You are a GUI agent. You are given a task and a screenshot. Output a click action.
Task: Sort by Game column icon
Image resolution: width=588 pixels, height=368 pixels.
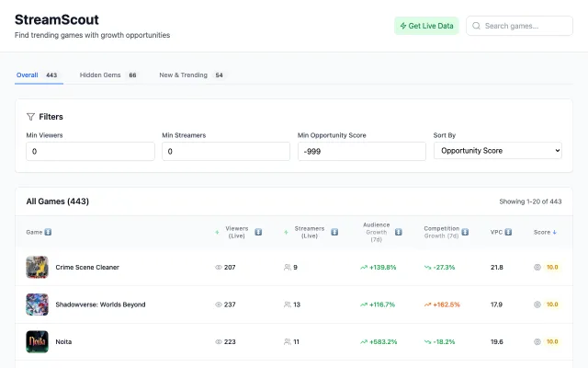click(48, 232)
